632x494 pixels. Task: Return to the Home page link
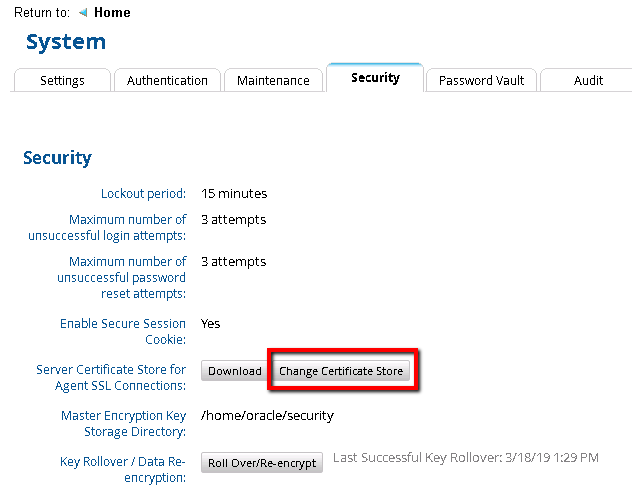click(112, 13)
